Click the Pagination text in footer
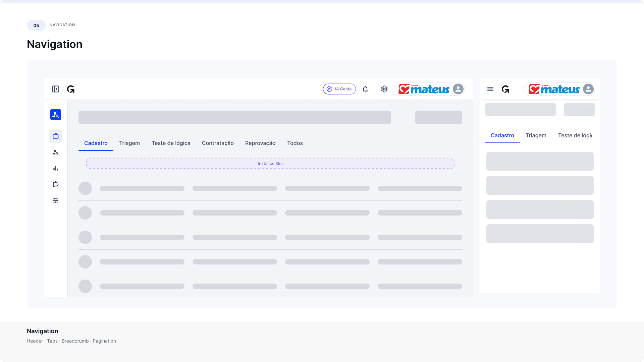This screenshot has height=362, width=644. [104, 341]
